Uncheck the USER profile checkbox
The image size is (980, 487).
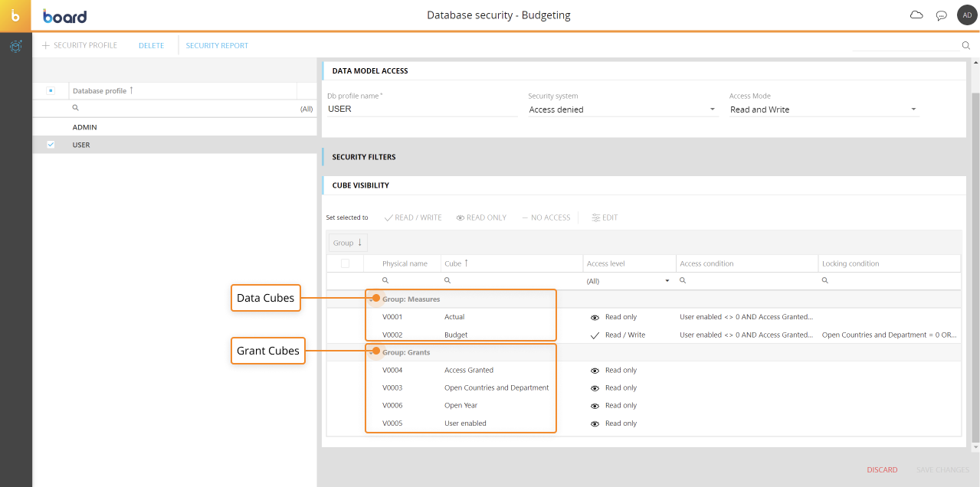coord(51,145)
